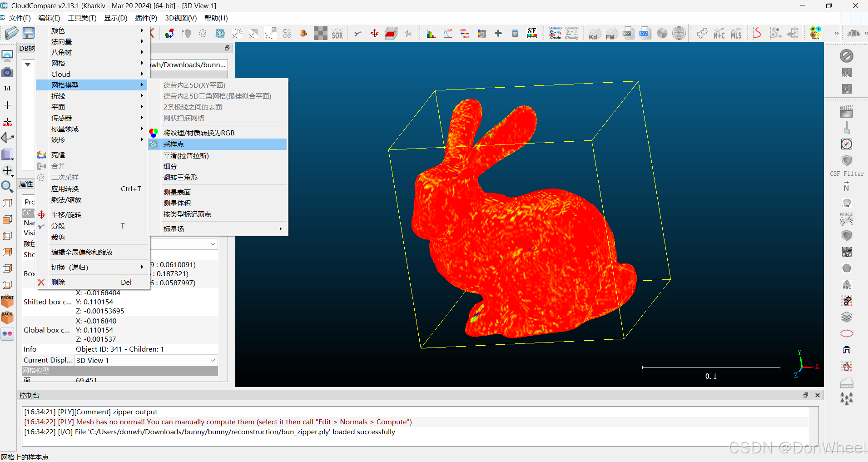
Task: Click the save disk icon
Action: point(29,33)
